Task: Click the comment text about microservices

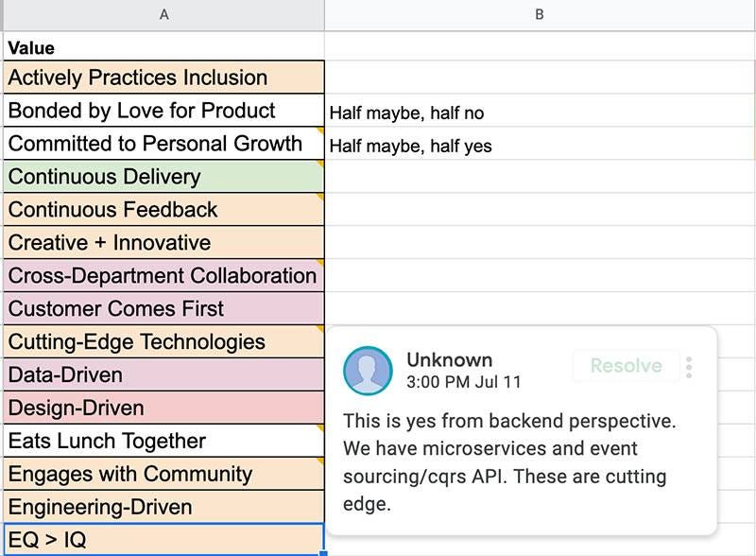Action: 509,462
